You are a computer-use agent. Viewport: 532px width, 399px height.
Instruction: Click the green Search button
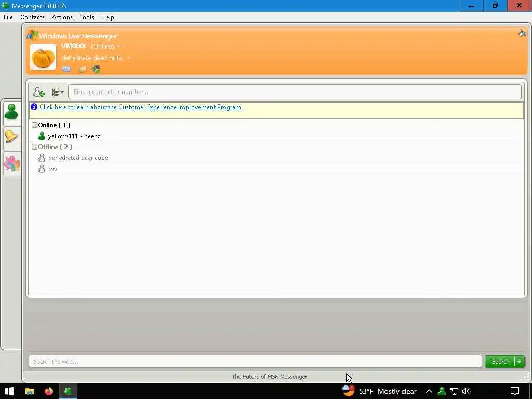pos(500,362)
